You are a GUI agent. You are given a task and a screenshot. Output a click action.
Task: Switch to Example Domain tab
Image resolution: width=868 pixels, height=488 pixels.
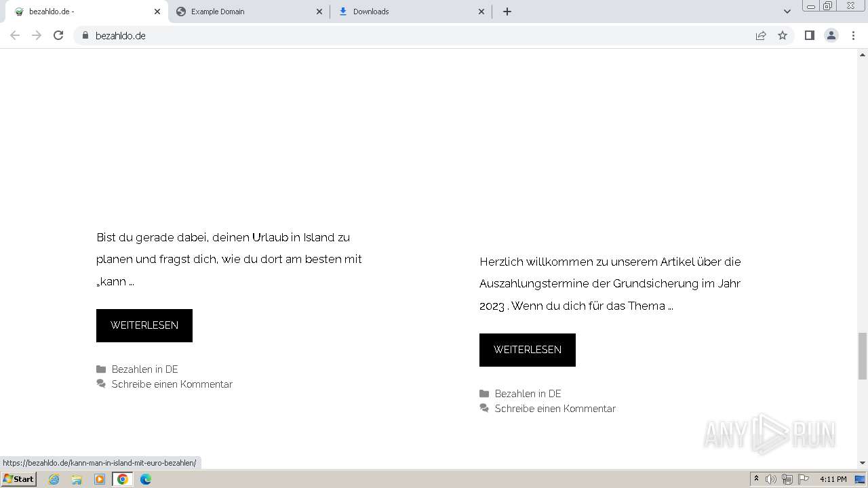coord(248,12)
